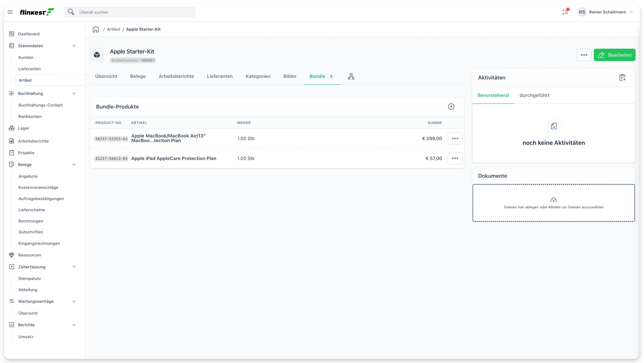Click the Dashboard sidebar icon
The image size is (644, 363).
11,34
